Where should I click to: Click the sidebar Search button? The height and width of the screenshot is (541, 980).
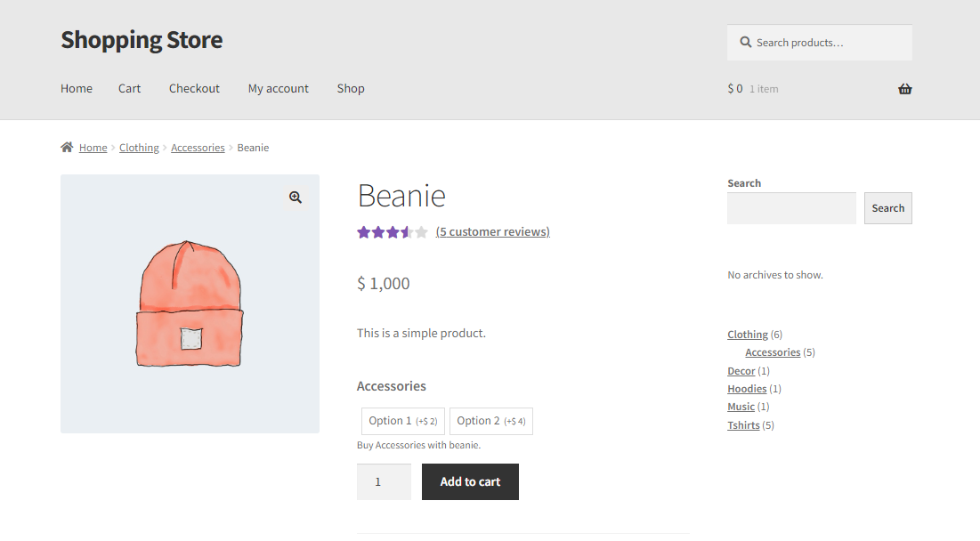pos(888,208)
